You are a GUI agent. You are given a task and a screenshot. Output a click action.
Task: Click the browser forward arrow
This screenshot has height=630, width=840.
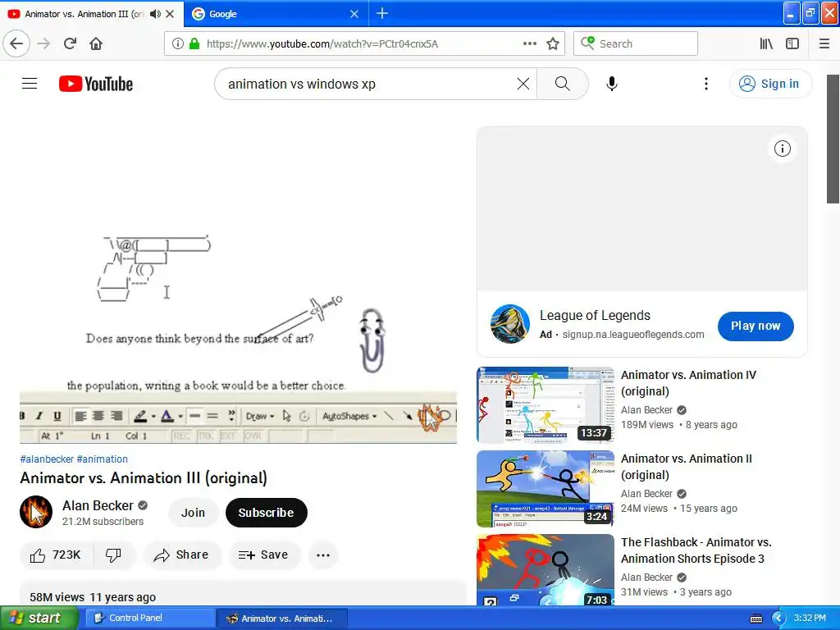(43, 43)
